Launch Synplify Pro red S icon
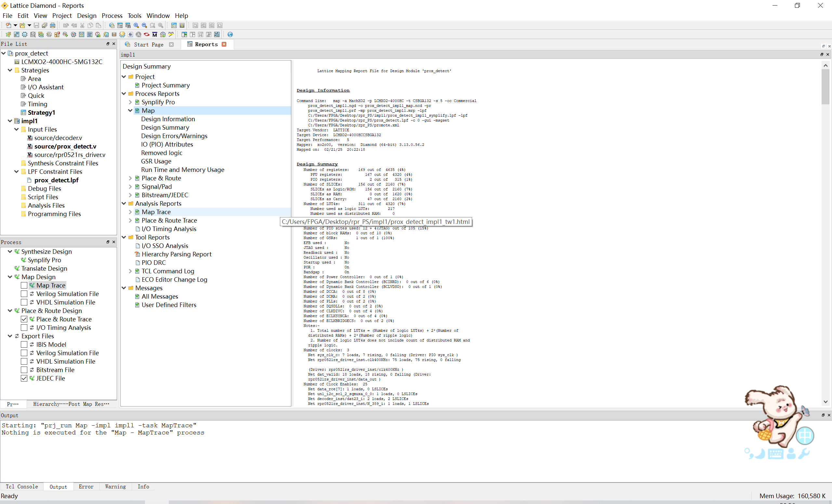The width and height of the screenshot is (832, 504). (147, 34)
